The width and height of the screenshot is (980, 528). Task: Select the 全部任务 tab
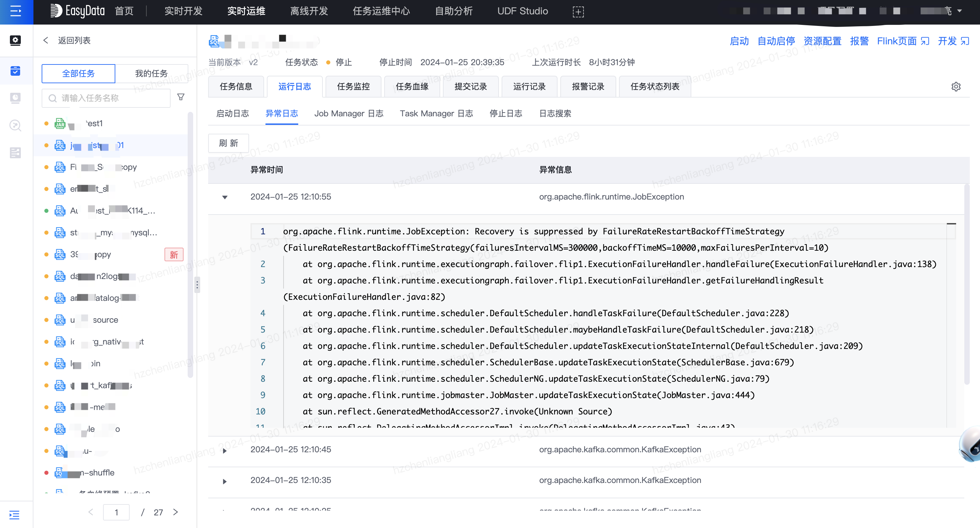pyautogui.click(x=78, y=73)
